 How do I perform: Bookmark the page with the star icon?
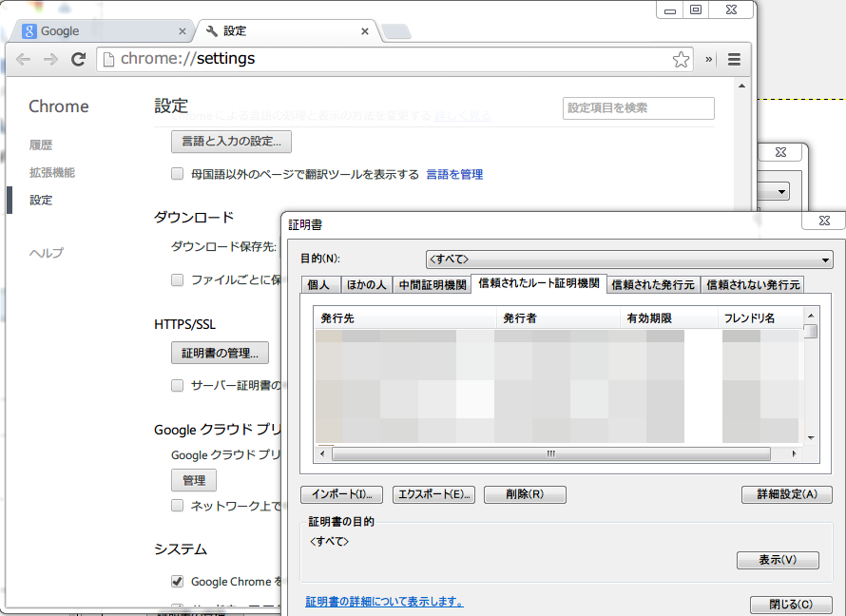click(681, 59)
